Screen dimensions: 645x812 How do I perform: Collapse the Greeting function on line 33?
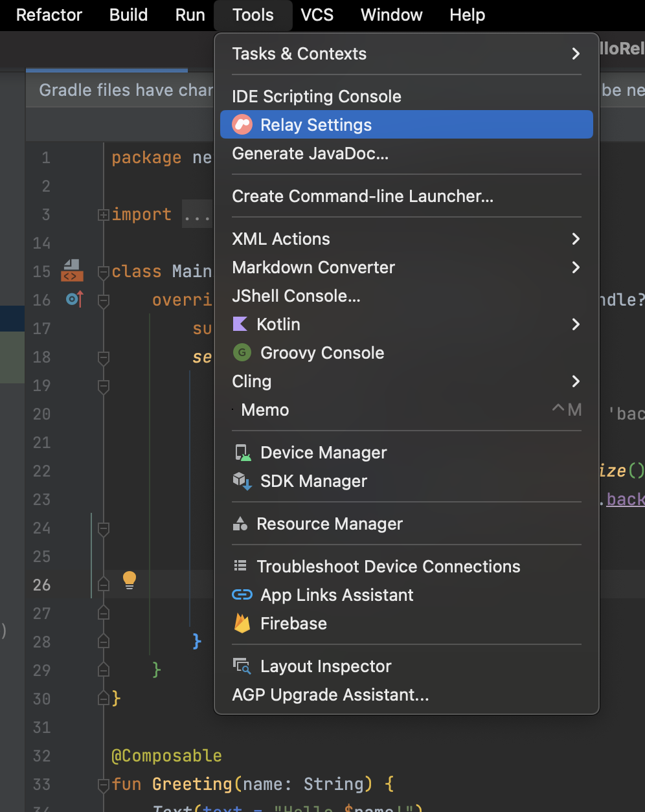click(103, 784)
